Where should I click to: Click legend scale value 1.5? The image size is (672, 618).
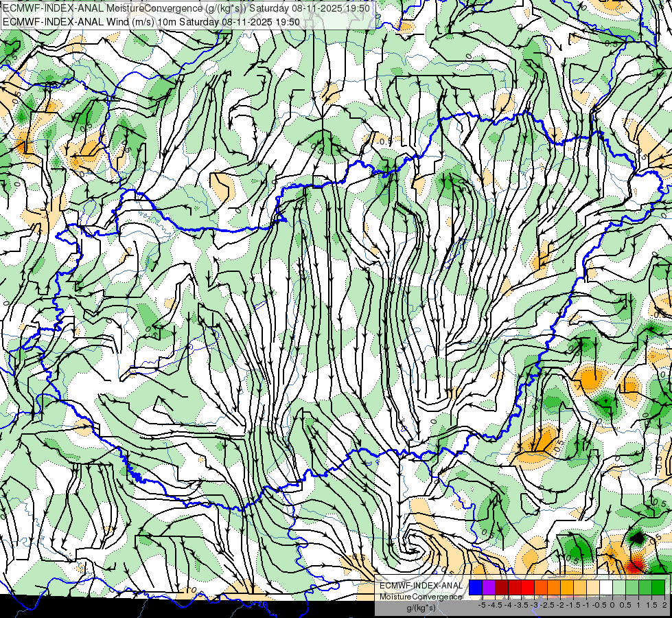(651, 605)
